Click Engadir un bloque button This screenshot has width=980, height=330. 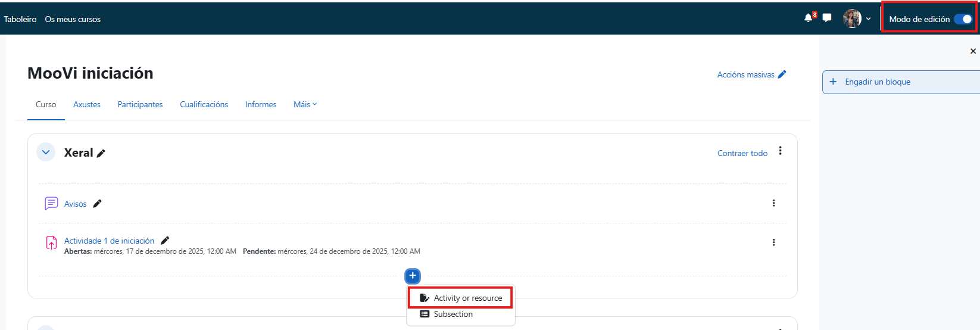click(877, 82)
